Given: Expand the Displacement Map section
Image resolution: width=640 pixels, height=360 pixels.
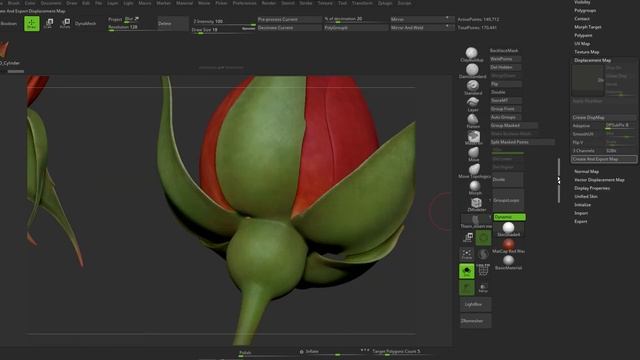Looking at the screenshot, I should 592,60.
